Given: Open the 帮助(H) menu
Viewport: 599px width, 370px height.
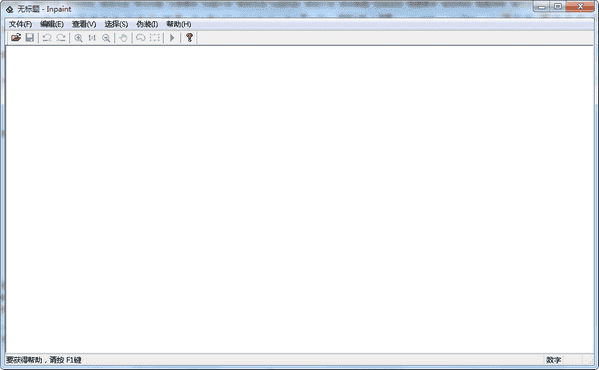Looking at the screenshot, I should [179, 24].
